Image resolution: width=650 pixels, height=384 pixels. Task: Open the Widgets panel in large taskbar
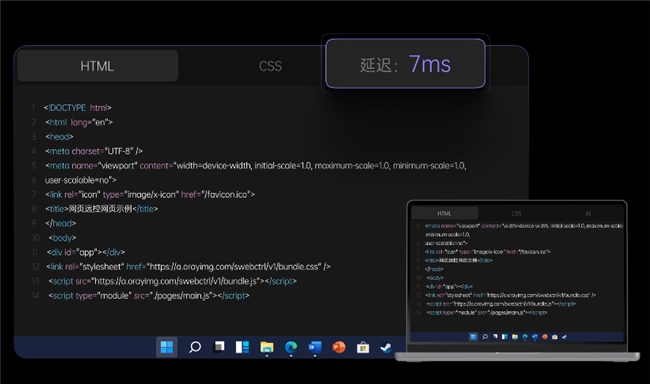pyautogui.click(x=242, y=347)
